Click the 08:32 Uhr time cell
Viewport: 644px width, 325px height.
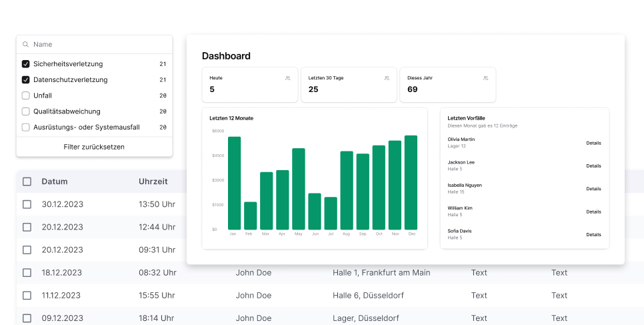158,272
